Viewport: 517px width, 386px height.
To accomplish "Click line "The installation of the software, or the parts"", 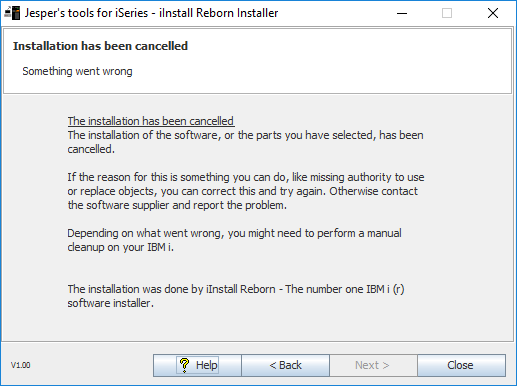I will pos(245,135).
